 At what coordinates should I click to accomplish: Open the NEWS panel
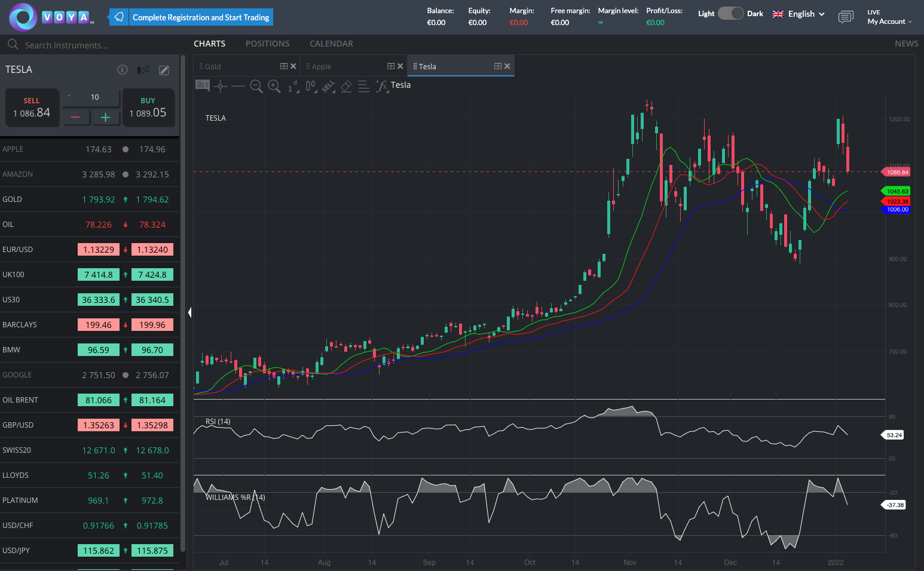pyautogui.click(x=906, y=44)
